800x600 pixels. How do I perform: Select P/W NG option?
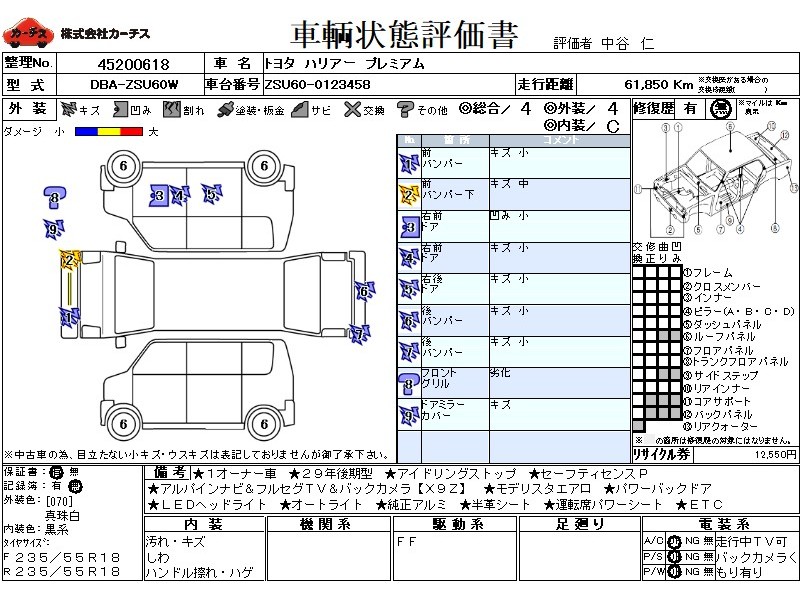pyautogui.click(x=692, y=572)
